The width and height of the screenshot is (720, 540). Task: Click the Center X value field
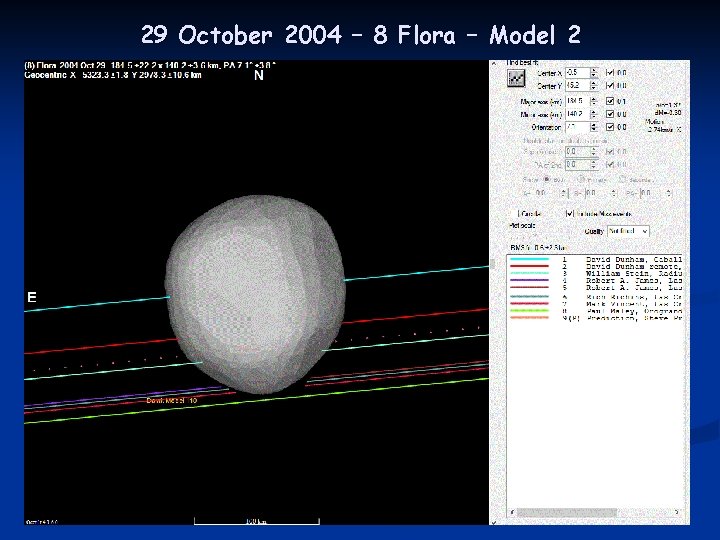pyautogui.click(x=575, y=72)
